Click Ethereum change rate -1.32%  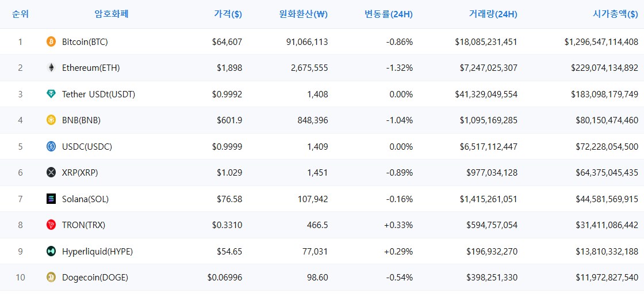coord(400,68)
